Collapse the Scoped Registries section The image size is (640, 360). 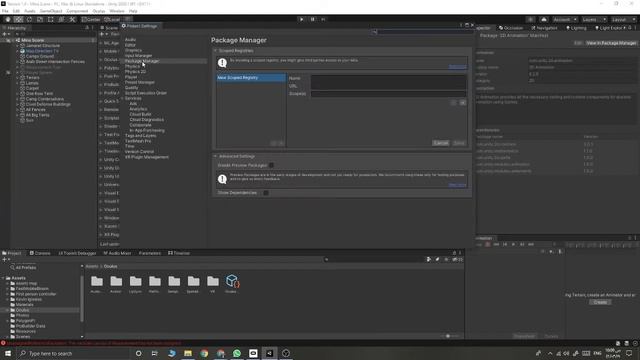(x=215, y=51)
